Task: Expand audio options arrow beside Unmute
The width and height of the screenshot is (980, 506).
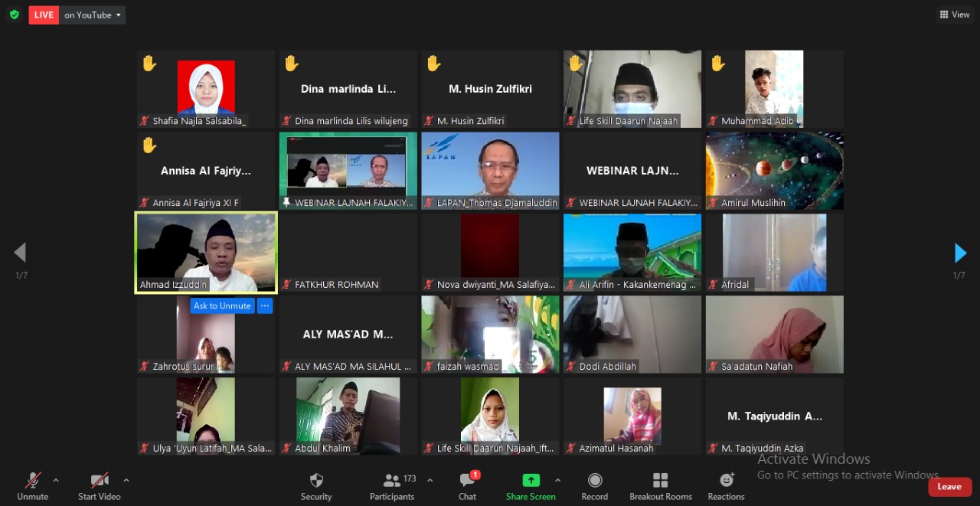Action: click(x=56, y=481)
